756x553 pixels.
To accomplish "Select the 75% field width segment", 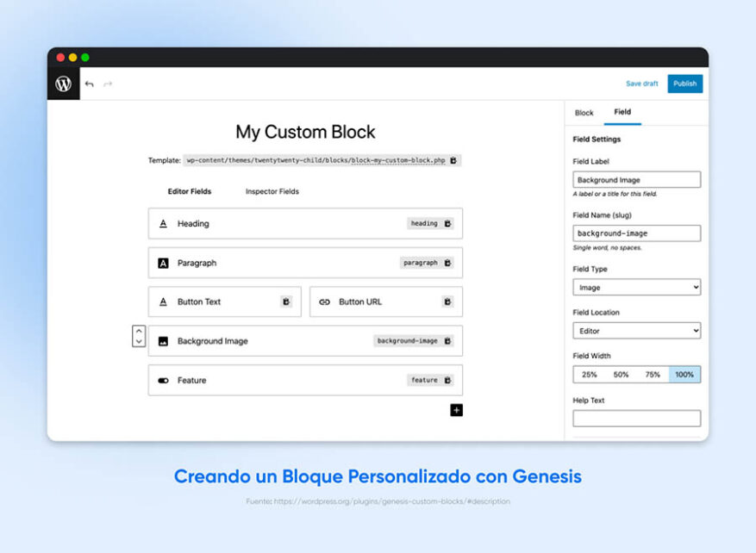I will tap(653, 375).
